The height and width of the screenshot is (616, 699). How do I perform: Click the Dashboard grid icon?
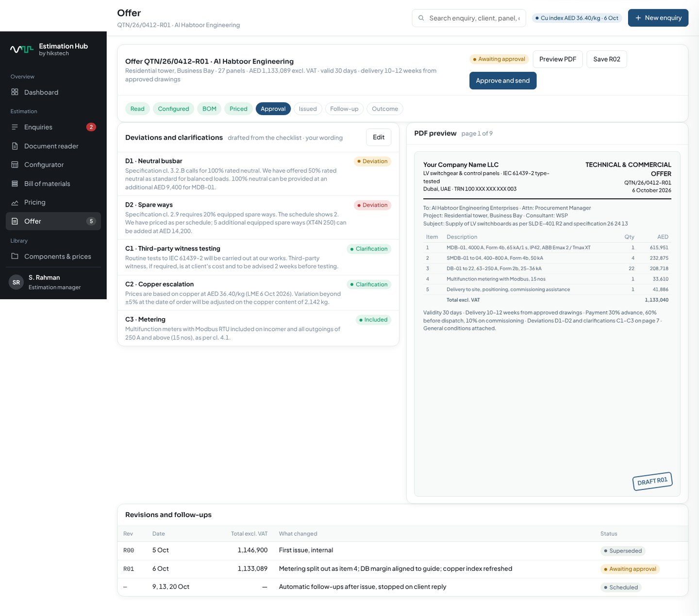click(15, 92)
